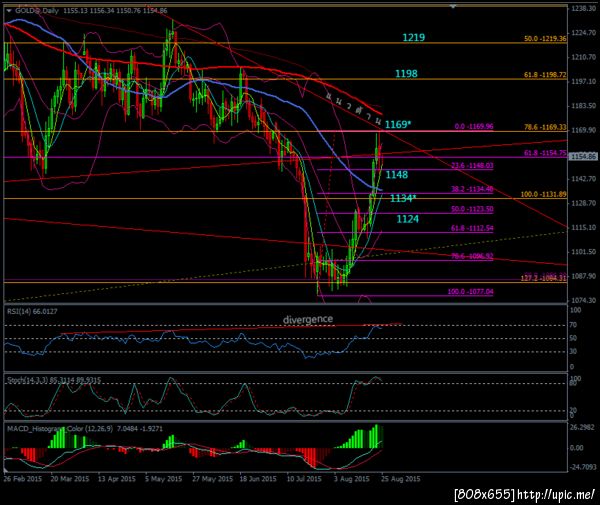600x505 pixels.
Task: Select the RSI(14) indicator label
Action: [x=32, y=311]
